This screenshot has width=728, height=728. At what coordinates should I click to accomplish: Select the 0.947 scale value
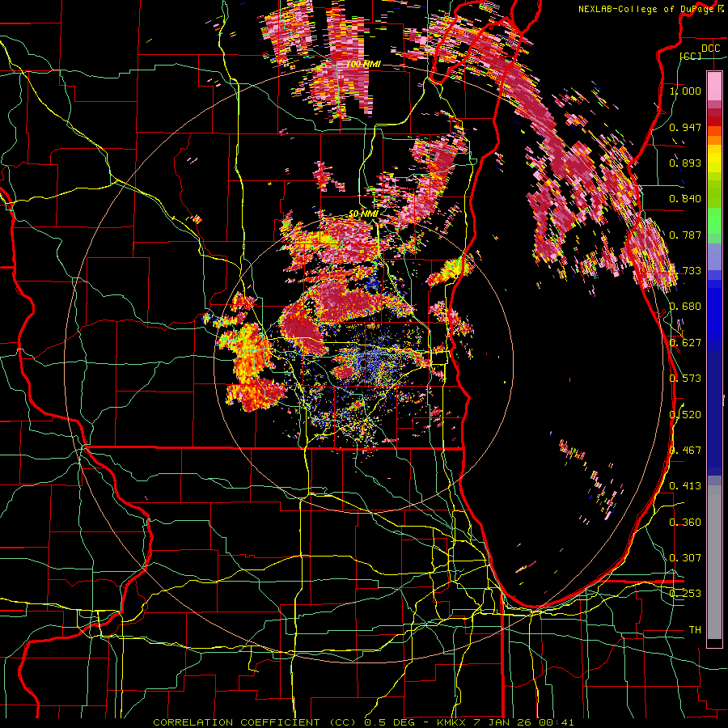pos(685,127)
